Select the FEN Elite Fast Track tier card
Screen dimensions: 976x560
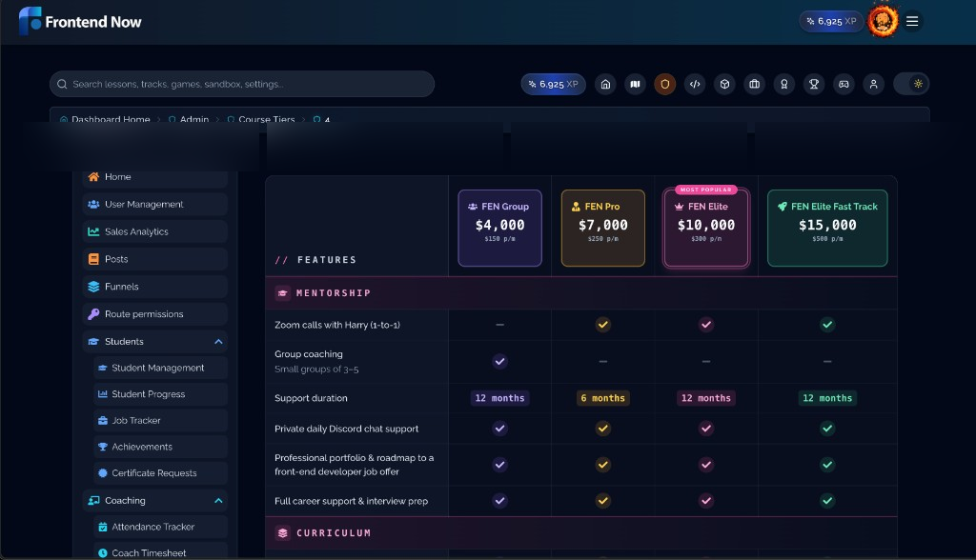[827, 229]
